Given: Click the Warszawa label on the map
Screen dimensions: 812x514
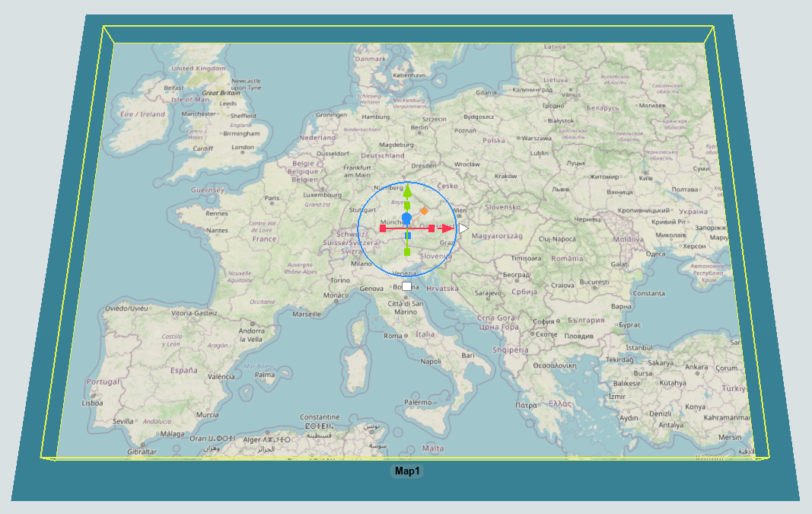Looking at the screenshot, I should (x=536, y=139).
